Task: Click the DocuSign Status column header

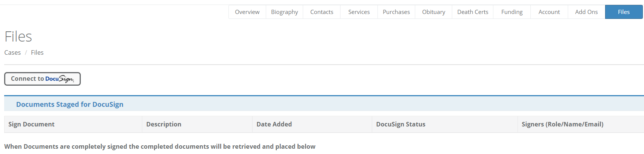Action: [x=401, y=124]
